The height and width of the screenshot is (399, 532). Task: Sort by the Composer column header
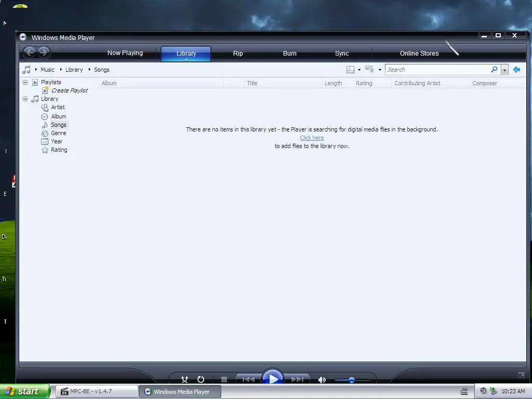(x=497, y=83)
